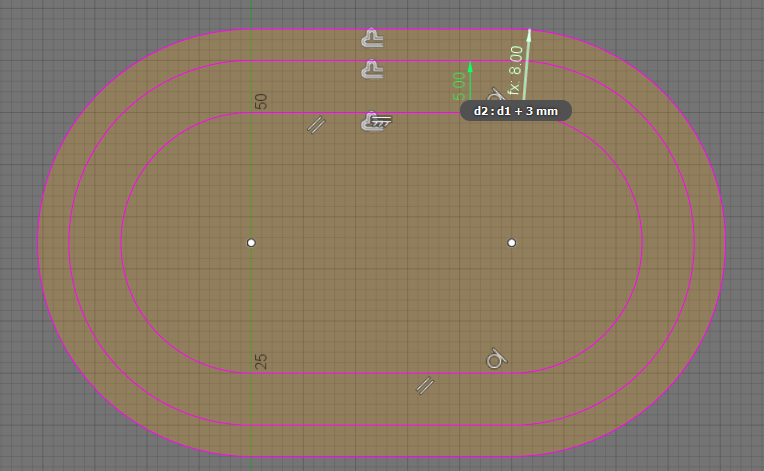
Task: Select the fx: 8.00 driven dimension
Action: [x=515, y=70]
